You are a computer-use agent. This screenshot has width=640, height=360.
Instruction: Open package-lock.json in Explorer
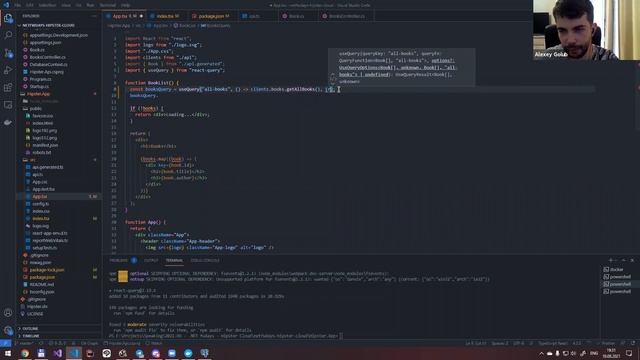pos(47,270)
